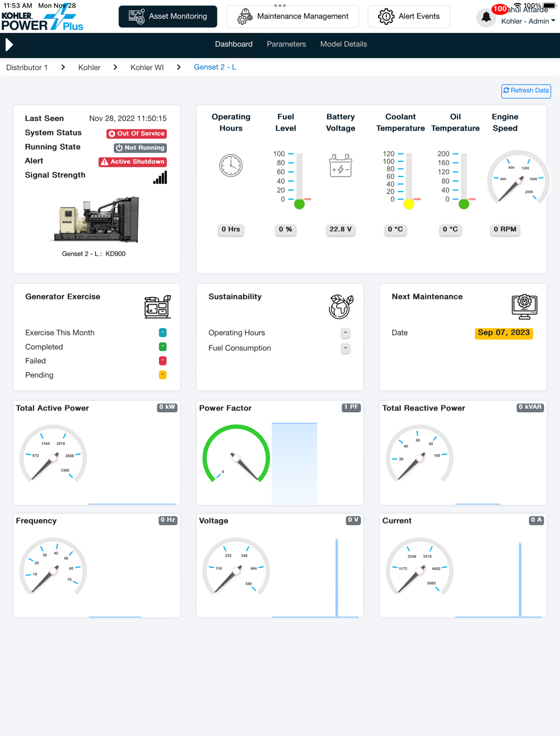Viewport: 560px width, 747px height.
Task: Click the Next Maintenance monitor icon
Action: 524,307
